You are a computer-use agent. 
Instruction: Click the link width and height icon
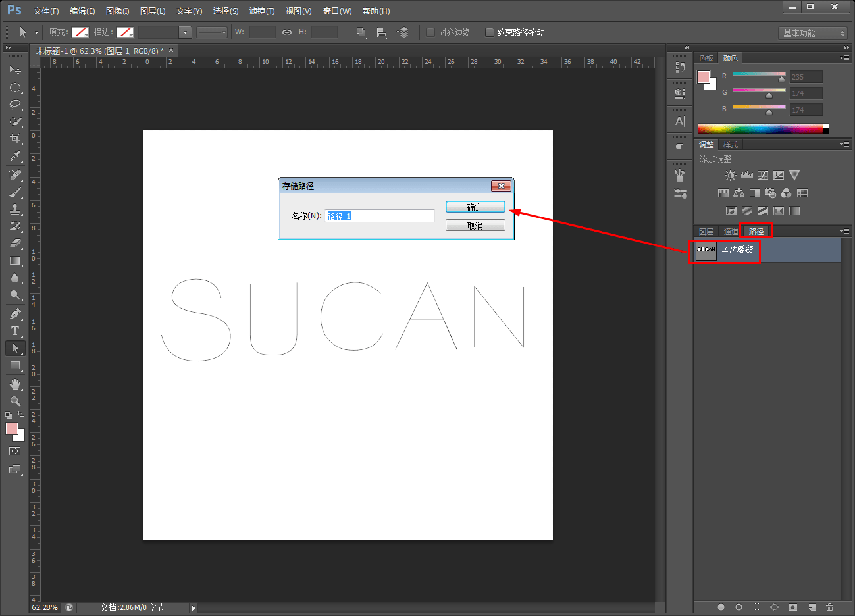click(287, 32)
